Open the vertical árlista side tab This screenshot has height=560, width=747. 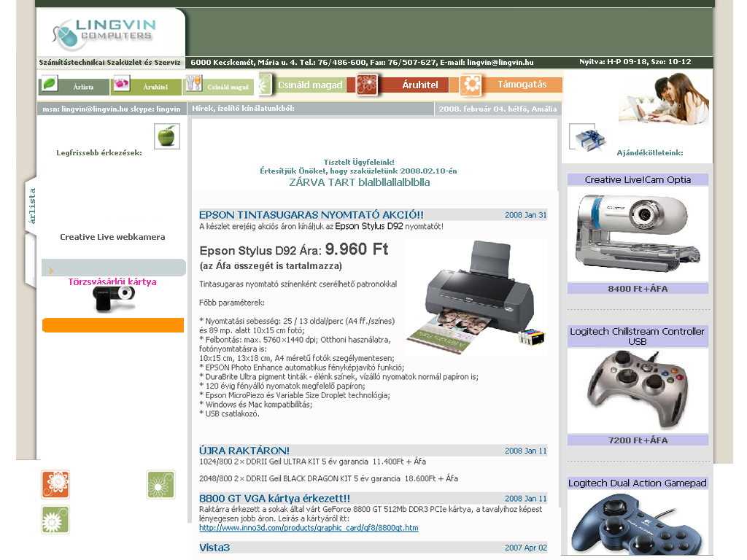coord(32,206)
